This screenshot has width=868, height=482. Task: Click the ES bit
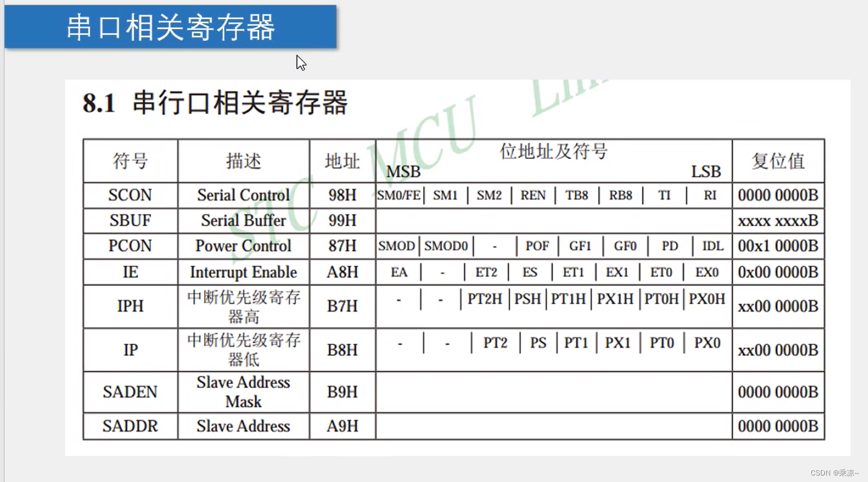pos(530,272)
